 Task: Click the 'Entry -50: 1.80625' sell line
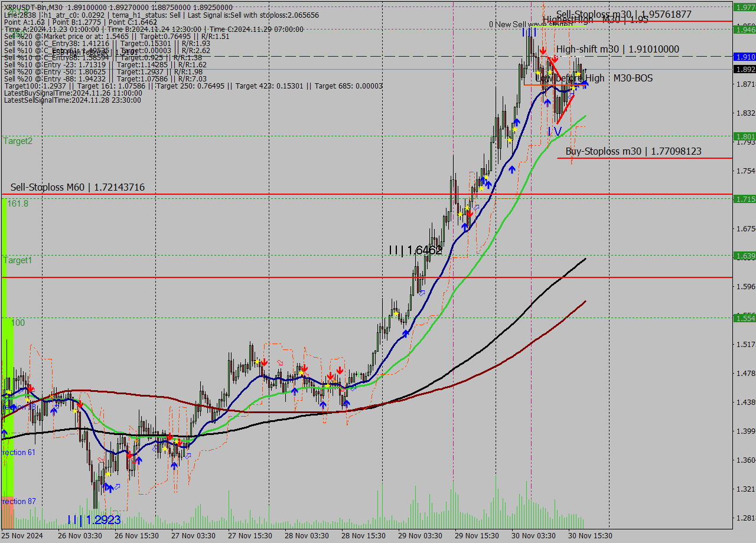tap(103, 71)
